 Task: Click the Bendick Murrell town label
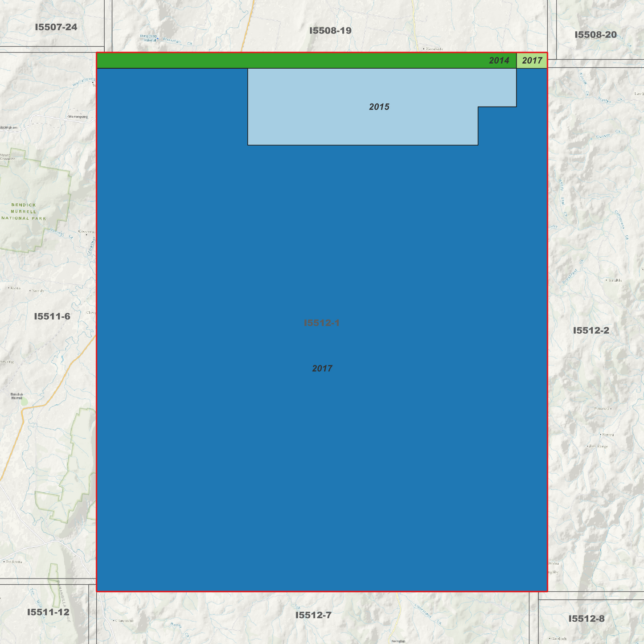(17, 396)
